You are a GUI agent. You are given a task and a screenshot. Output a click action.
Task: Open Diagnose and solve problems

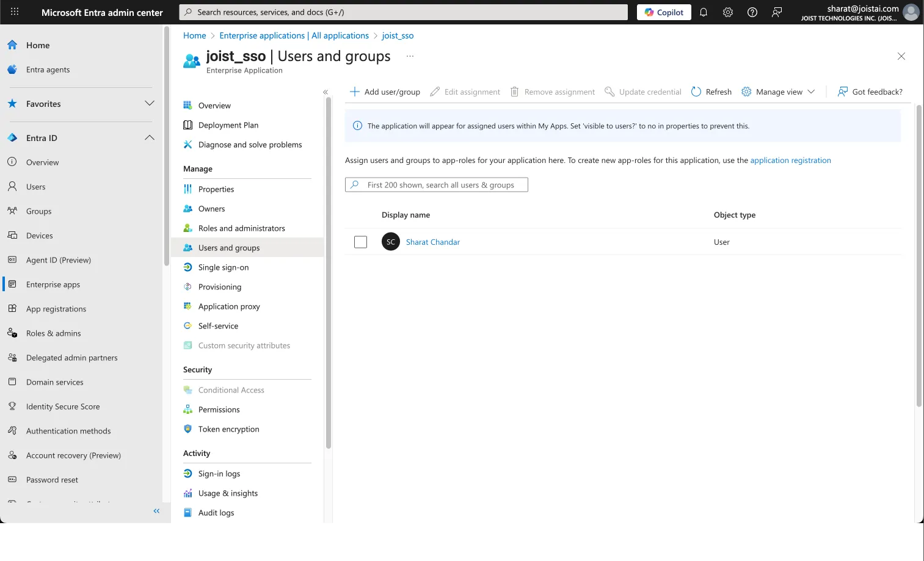250,145
